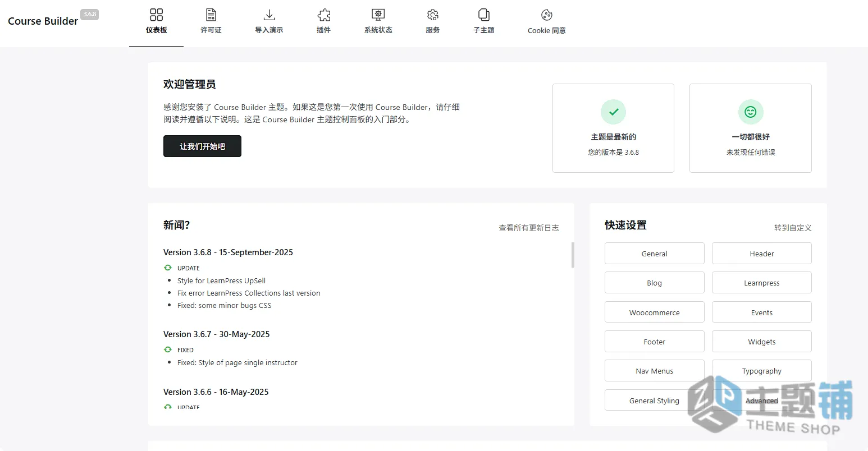Open the 许可证 tab
The image size is (868, 451).
point(211,23)
